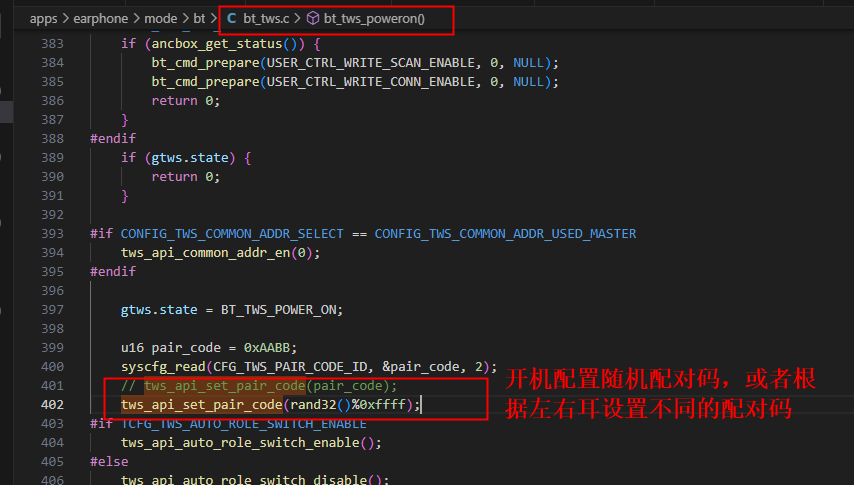Click 'USER_CTRL_WRITE_SCAN_ENABLE' on line 384

tap(370, 63)
